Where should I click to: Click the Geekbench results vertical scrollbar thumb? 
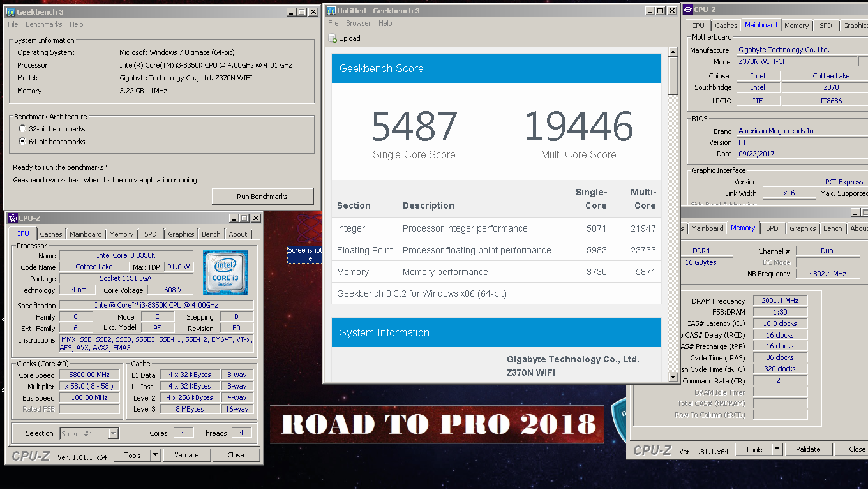click(673, 76)
